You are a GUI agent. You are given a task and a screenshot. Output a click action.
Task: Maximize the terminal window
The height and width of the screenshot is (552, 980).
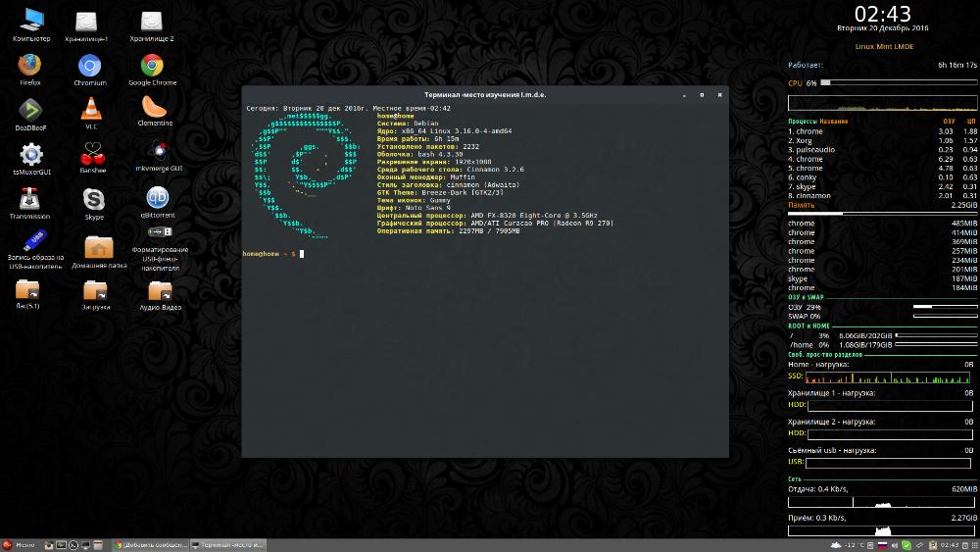pos(702,95)
